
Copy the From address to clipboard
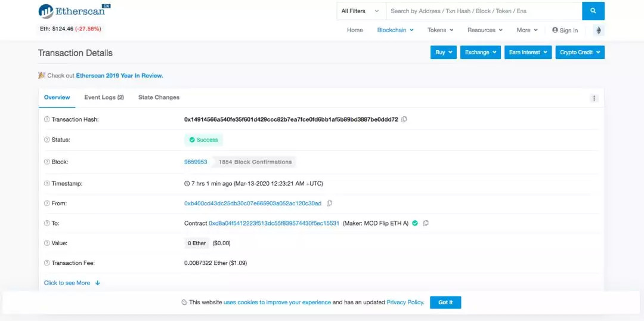pos(329,203)
